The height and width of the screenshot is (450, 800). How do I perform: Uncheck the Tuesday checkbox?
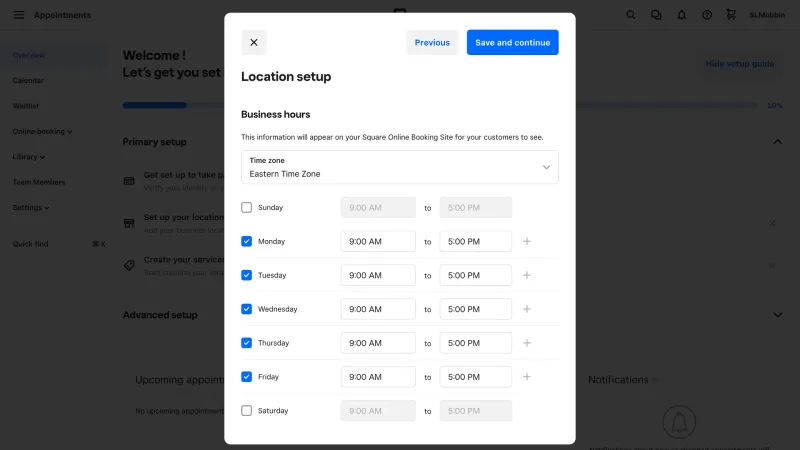click(x=246, y=275)
